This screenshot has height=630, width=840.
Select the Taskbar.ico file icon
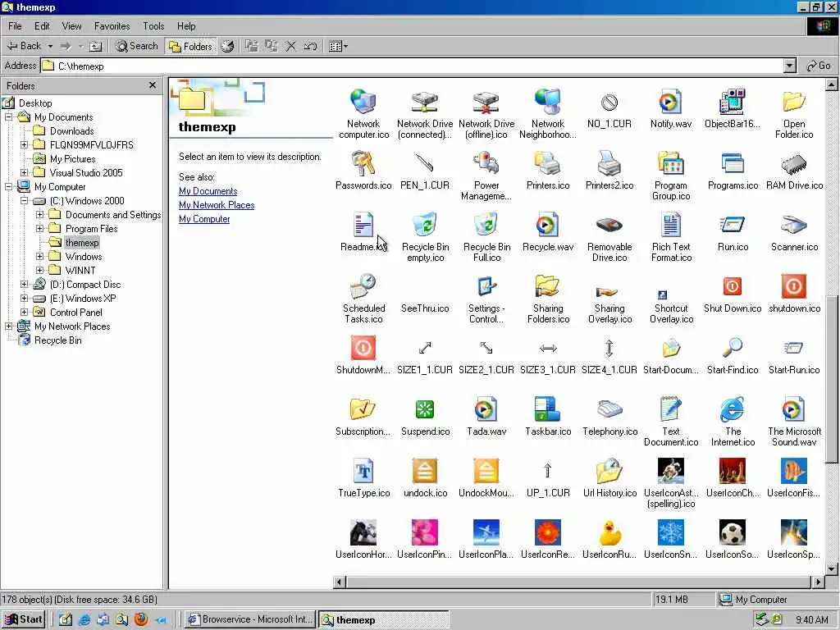548,409
